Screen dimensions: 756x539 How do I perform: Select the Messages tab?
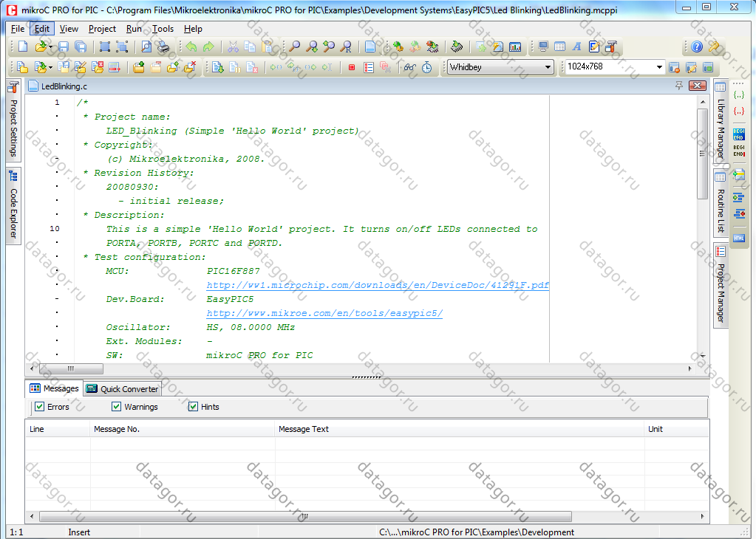54,388
